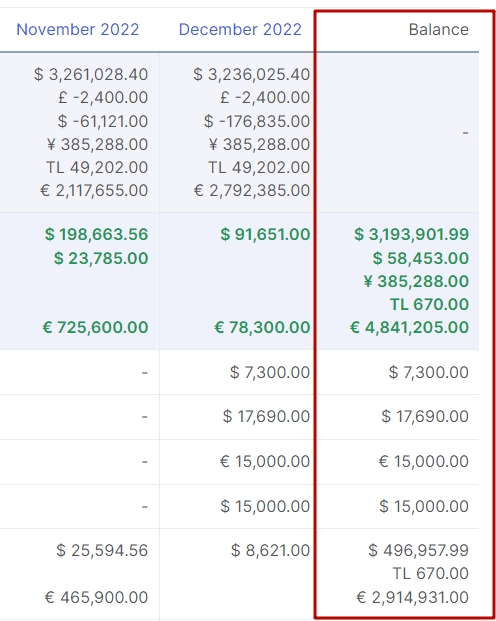Image resolution: width=496 pixels, height=621 pixels.
Task: Click the $ 91,651.00 December total
Action: click(265, 234)
